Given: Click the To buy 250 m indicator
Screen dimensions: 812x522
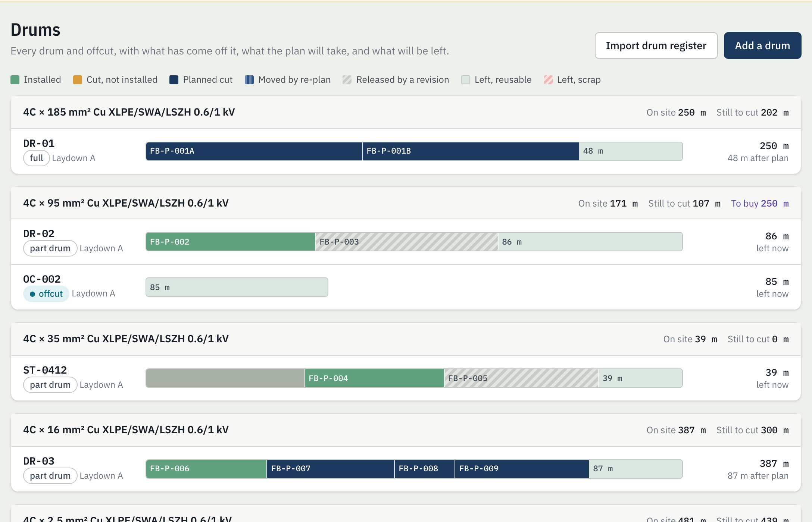Looking at the screenshot, I should click(x=760, y=204).
